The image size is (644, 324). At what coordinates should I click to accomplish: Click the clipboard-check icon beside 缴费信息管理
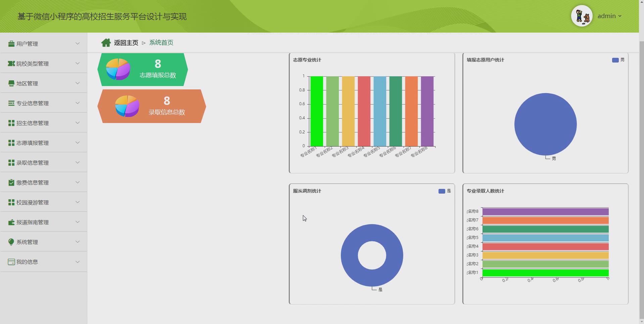point(11,183)
